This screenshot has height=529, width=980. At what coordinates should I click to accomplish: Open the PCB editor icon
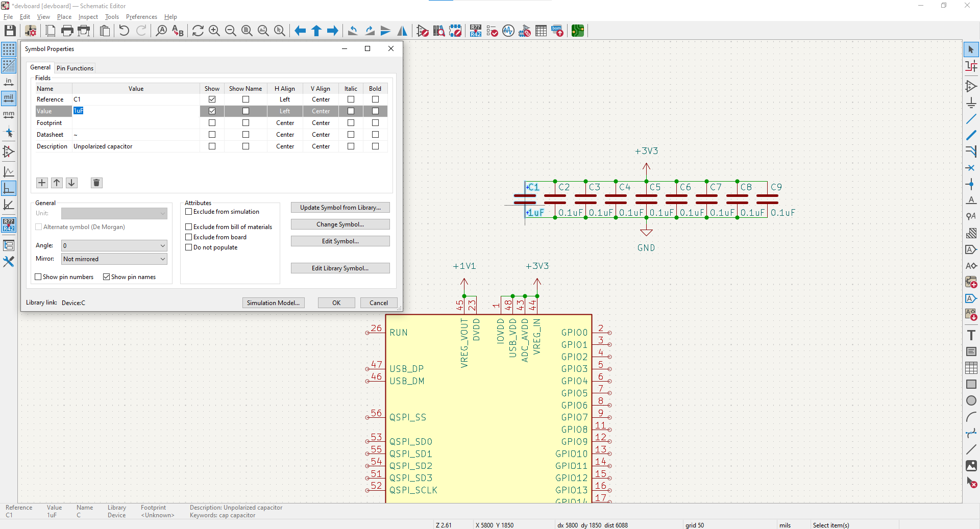[577, 31]
